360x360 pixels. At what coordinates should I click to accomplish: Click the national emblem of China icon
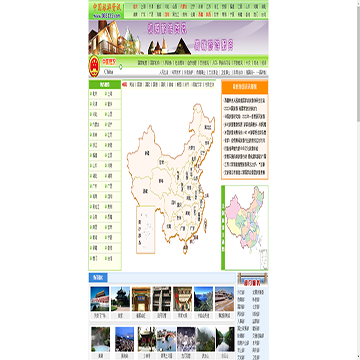(x=94, y=66)
